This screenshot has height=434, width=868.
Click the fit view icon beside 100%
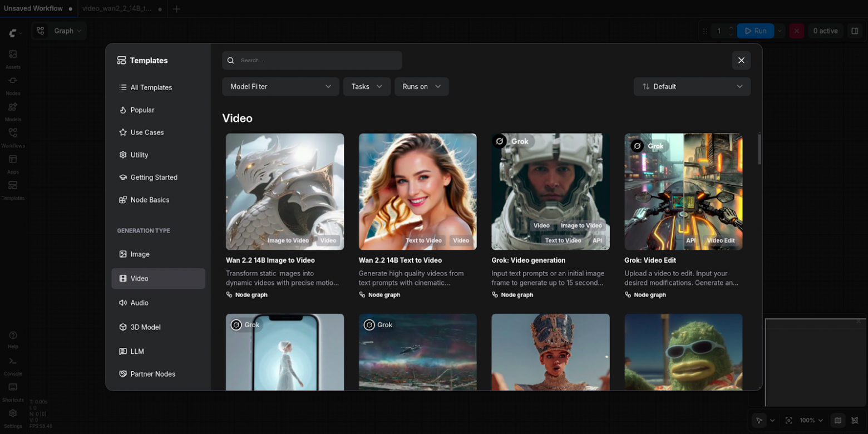pos(788,421)
